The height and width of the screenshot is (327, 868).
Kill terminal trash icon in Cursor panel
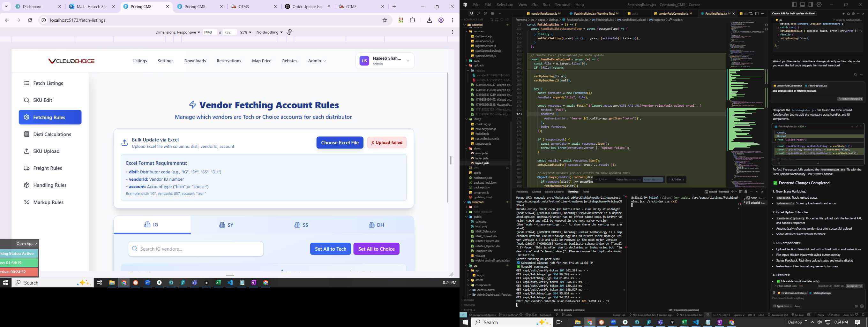pos(746,192)
